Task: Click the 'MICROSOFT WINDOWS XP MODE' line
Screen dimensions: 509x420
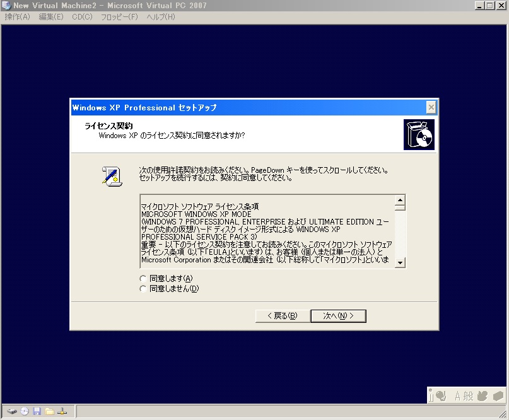Action: click(x=196, y=214)
